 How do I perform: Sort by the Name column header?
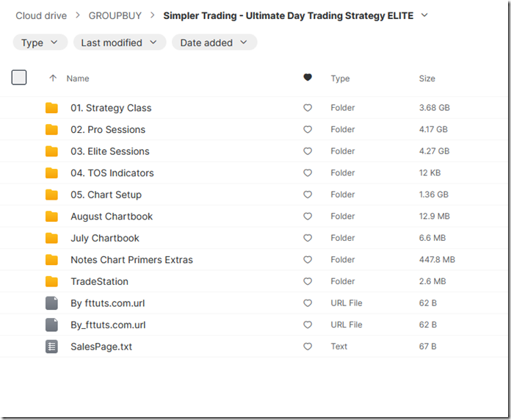78,79
